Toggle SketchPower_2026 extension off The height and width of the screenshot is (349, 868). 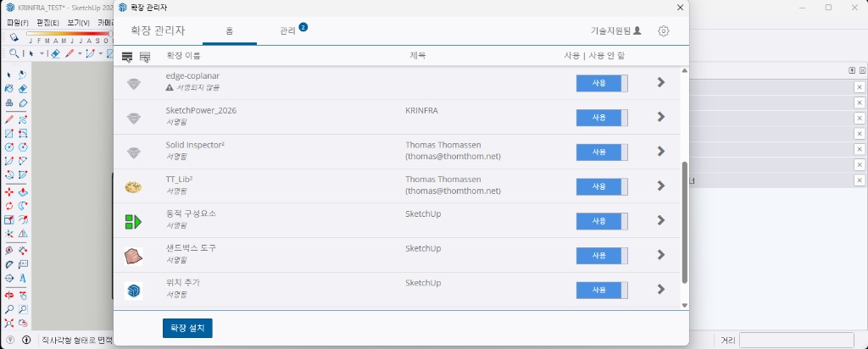click(602, 118)
